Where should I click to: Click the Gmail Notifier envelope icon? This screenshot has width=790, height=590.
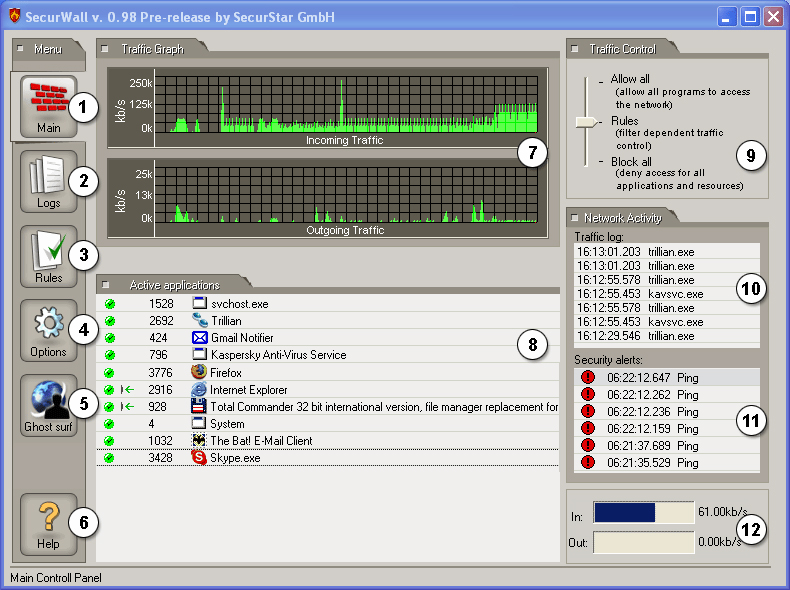tap(200, 337)
